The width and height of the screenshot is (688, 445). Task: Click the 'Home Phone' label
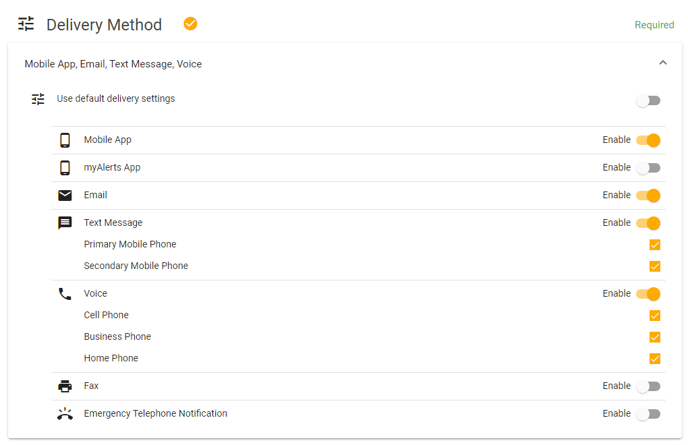point(111,358)
